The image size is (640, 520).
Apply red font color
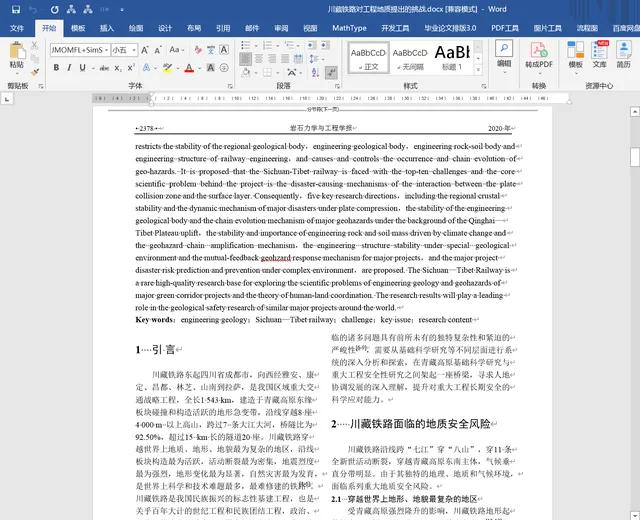[189, 68]
